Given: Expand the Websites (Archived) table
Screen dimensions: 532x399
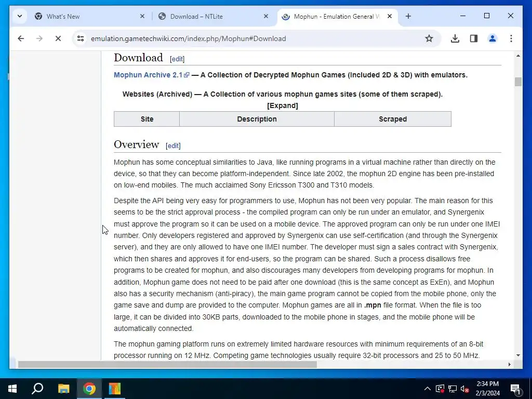Looking at the screenshot, I should 283,105.
